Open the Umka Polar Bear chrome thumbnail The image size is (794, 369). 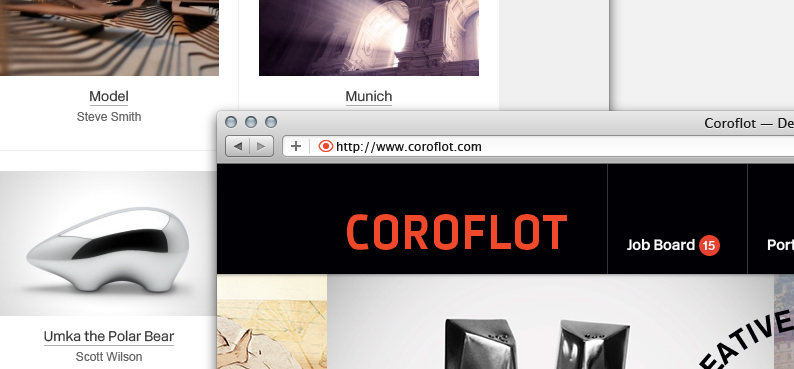[x=108, y=243]
